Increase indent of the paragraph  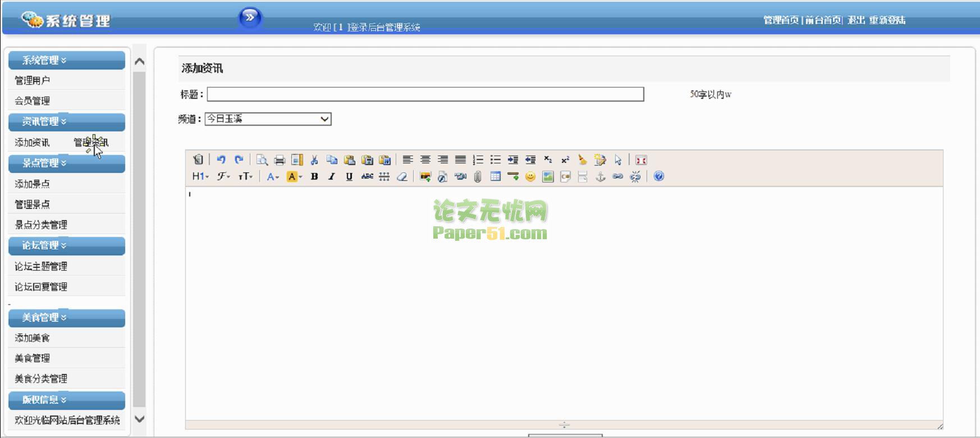tap(512, 159)
